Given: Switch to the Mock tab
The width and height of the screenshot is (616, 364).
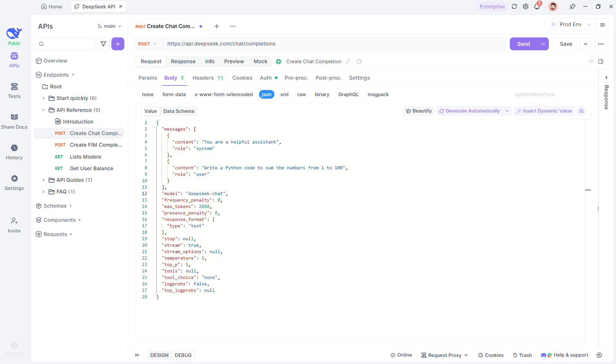Looking at the screenshot, I should point(260,62).
